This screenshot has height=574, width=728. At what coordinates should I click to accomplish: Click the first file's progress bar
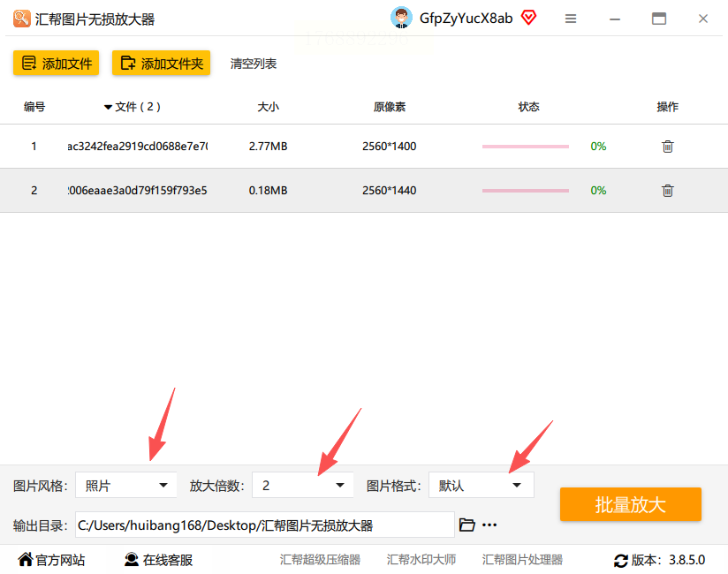526,147
